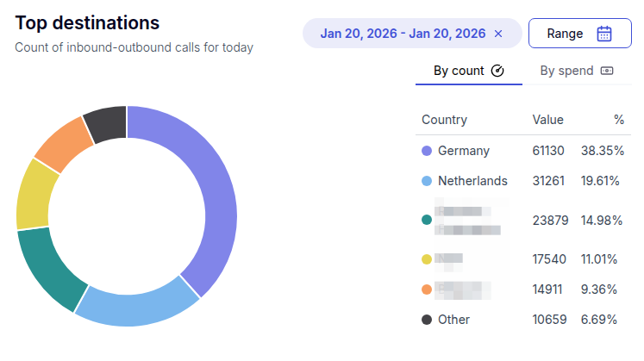Open the Range date picker
Image resolution: width=644 pixels, height=361 pixels.
(x=578, y=34)
